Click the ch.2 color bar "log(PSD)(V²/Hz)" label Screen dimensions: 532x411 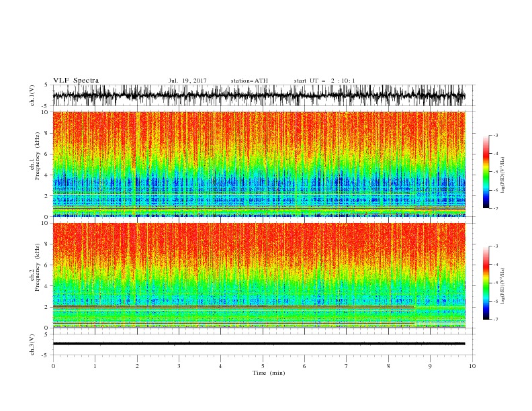[503, 286]
